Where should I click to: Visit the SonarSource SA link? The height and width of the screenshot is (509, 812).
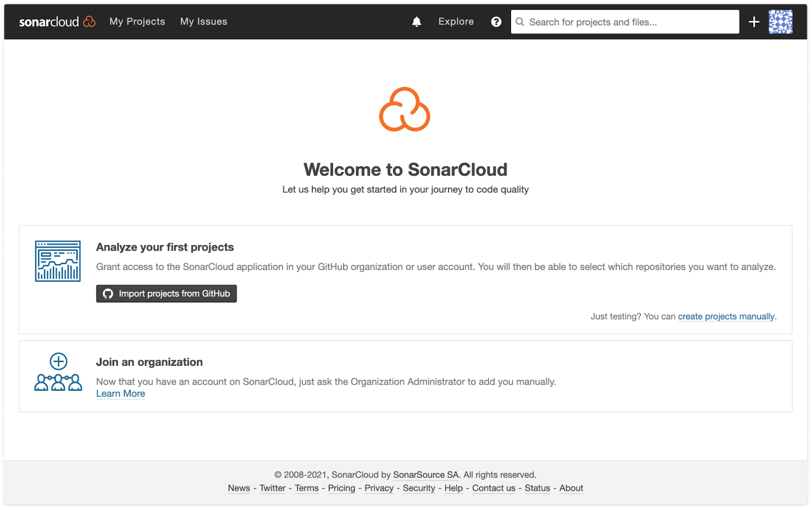pos(425,474)
